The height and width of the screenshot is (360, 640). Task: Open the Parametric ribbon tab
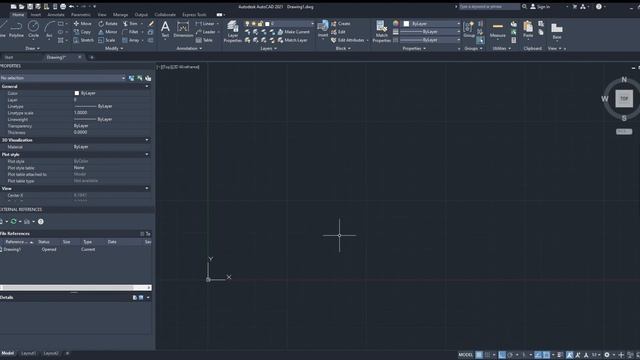pos(80,15)
